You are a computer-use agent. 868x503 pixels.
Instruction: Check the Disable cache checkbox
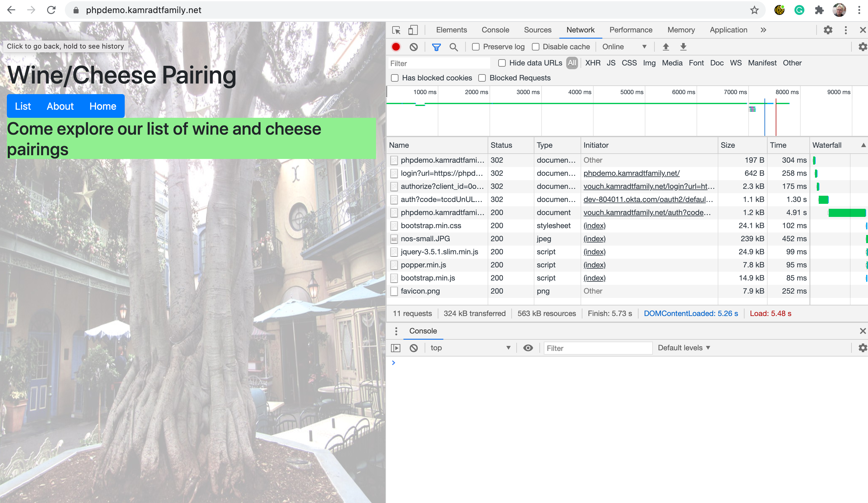[x=536, y=47]
